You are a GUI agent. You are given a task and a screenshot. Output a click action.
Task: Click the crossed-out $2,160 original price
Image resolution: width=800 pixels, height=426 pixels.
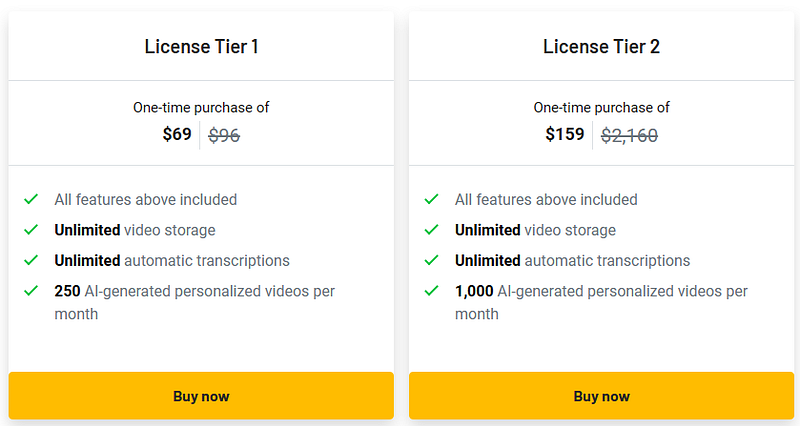(629, 135)
